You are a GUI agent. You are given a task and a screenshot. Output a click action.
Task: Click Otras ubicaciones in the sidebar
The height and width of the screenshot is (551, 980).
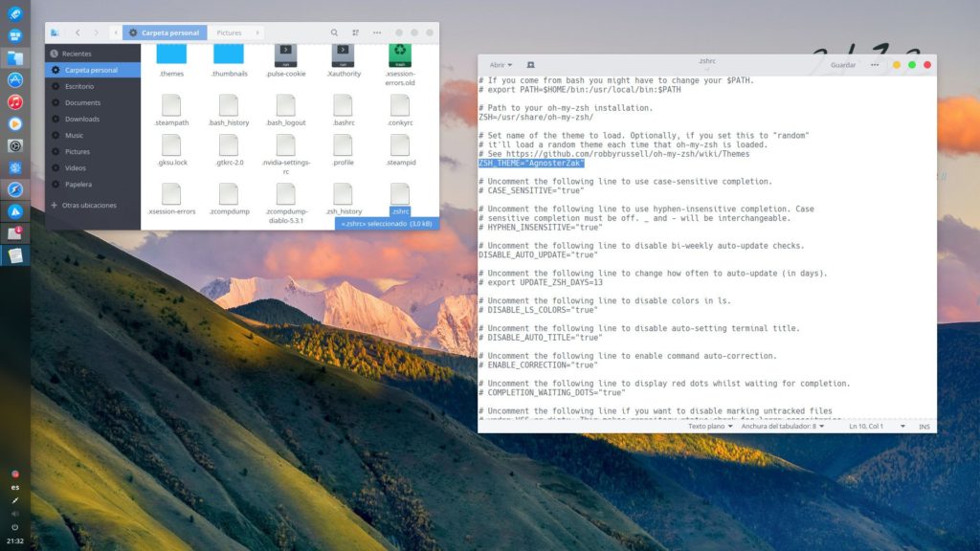pyautogui.click(x=89, y=205)
